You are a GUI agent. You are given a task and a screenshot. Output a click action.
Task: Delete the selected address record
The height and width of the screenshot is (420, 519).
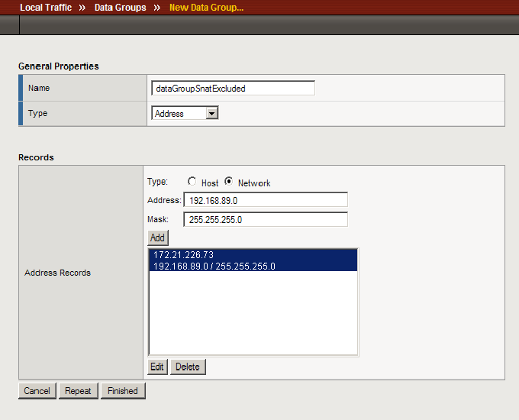coord(187,367)
